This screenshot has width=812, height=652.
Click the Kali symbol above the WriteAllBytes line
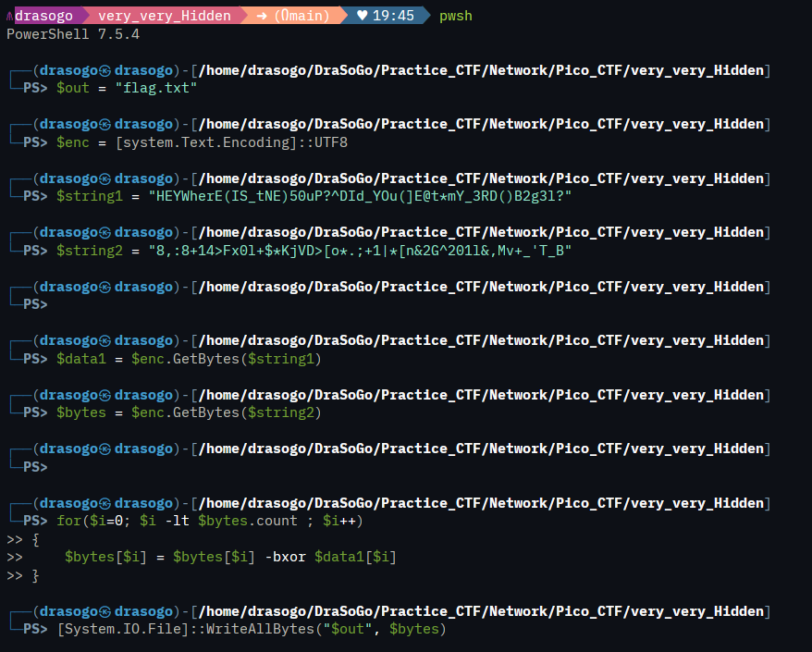click(105, 611)
